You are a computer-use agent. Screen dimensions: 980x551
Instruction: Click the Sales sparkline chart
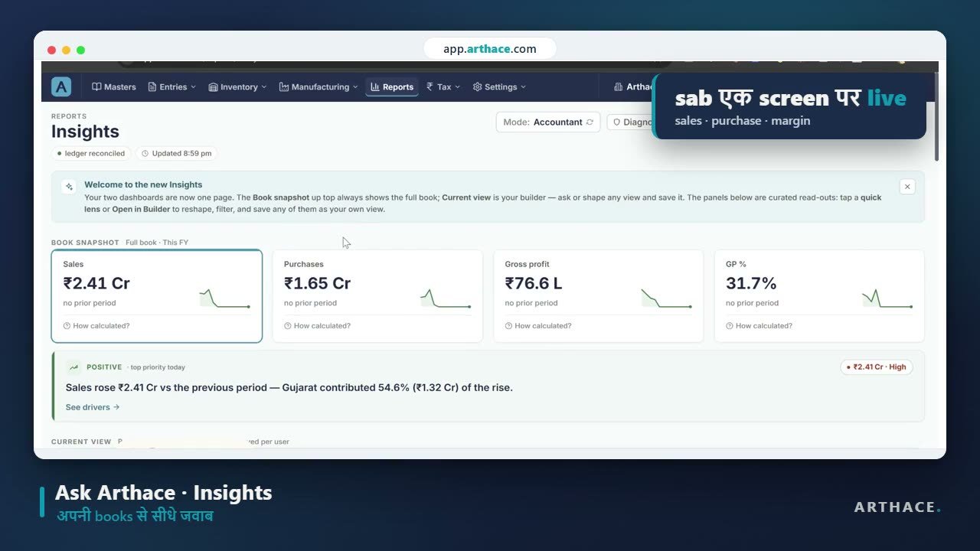[x=225, y=298]
